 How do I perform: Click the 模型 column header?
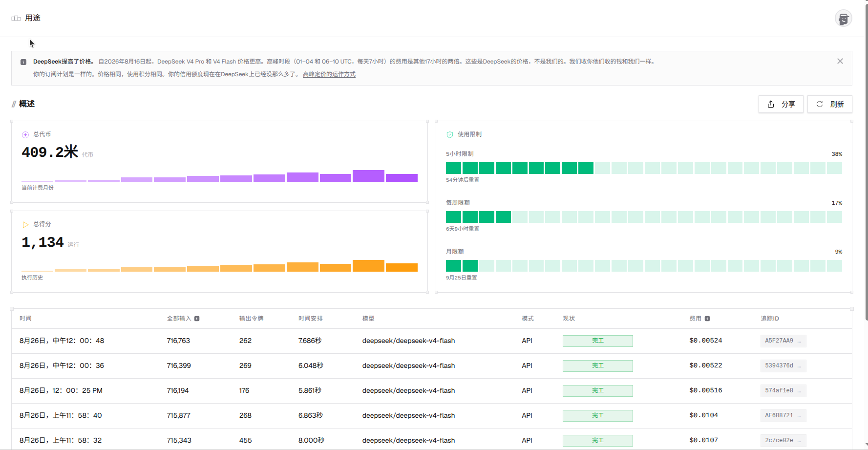368,319
